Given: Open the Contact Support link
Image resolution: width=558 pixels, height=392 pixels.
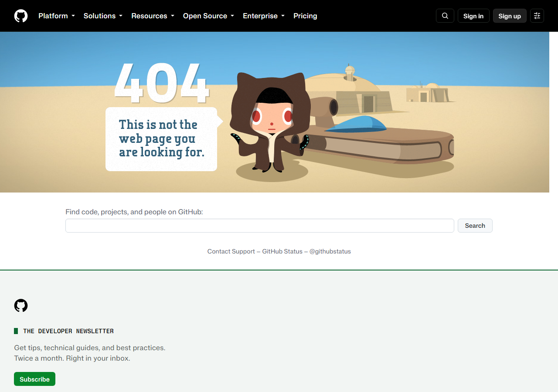Looking at the screenshot, I should coord(231,251).
